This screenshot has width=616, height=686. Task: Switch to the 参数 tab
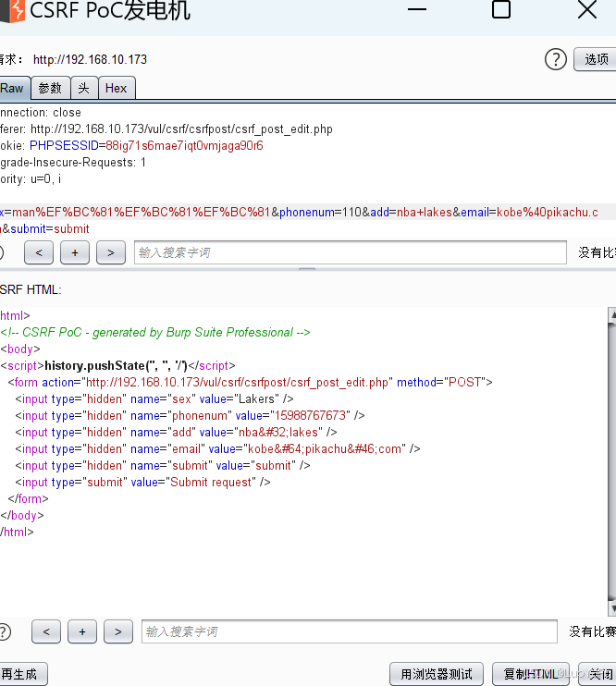pyautogui.click(x=50, y=88)
